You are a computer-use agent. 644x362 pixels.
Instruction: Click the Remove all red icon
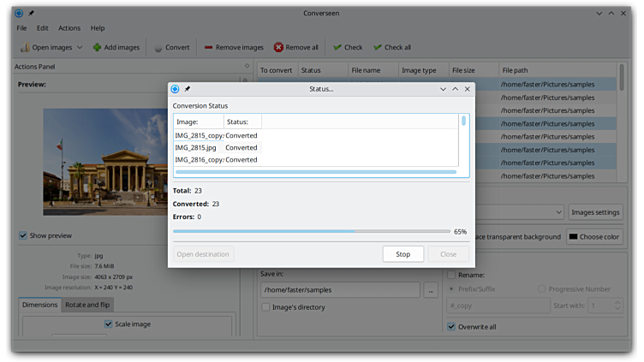point(278,48)
